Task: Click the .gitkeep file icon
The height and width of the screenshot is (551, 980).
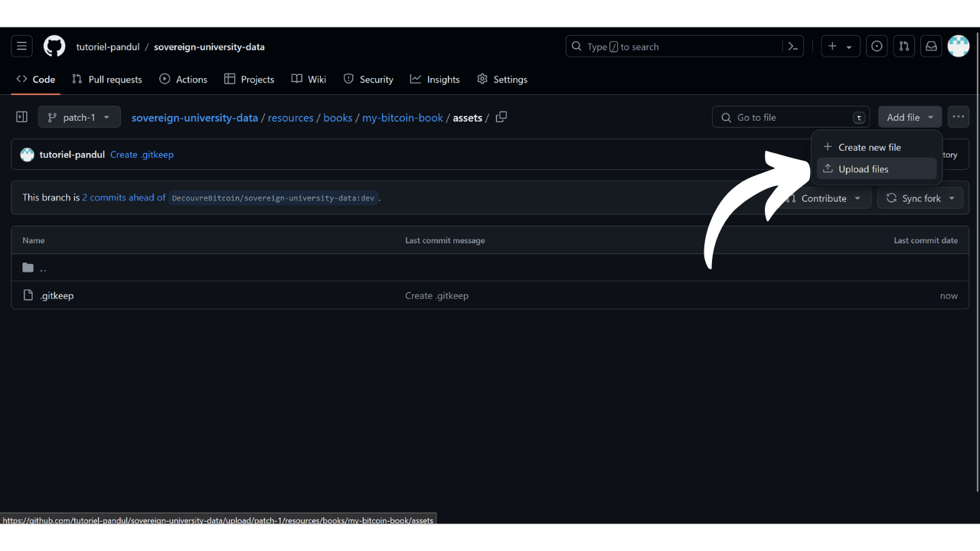Action: [28, 295]
